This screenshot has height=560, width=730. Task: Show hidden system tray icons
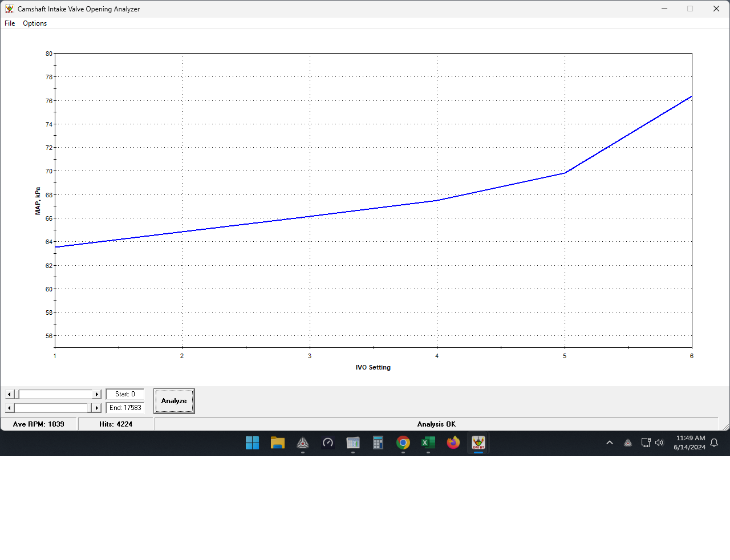coord(610,443)
